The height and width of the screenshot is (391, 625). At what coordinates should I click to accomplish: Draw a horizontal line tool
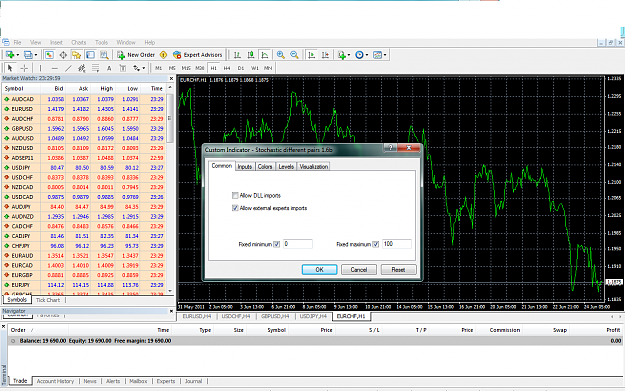[55, 68]
